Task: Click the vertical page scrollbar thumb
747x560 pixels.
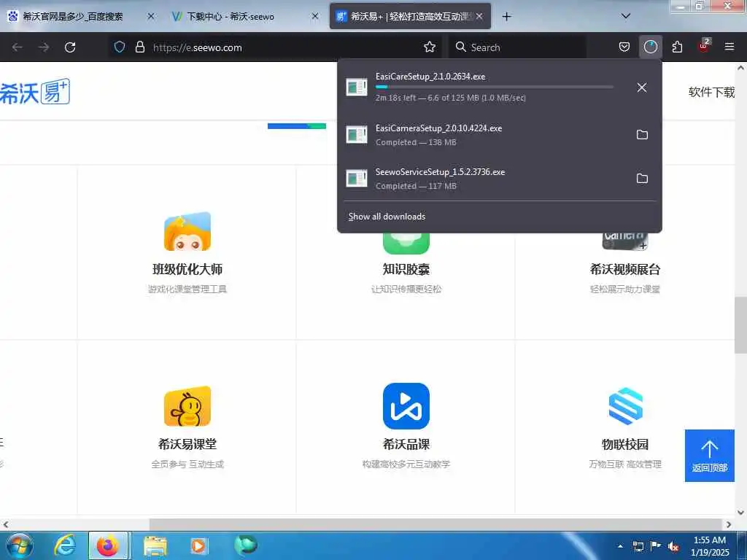Action: [740, 325]
